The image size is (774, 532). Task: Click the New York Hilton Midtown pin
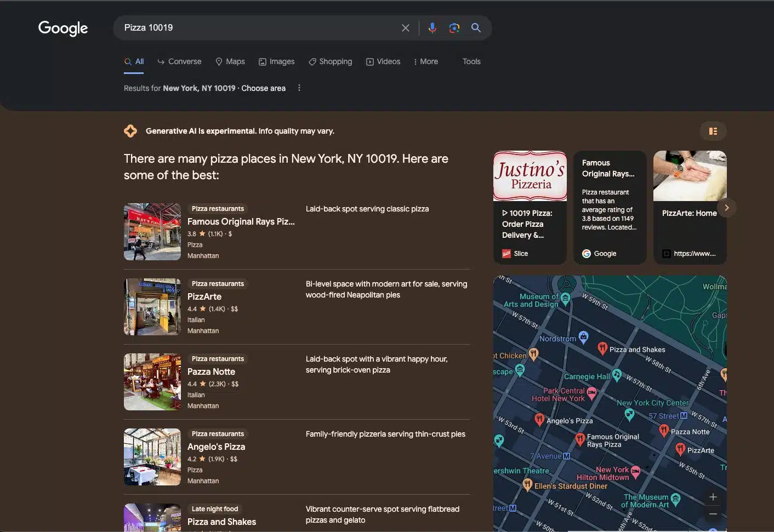635,472
